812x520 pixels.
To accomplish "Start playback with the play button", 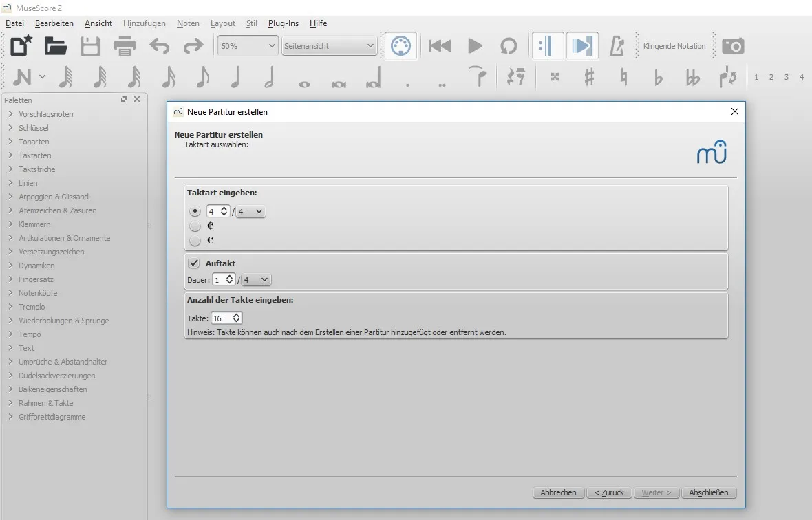I will tap(475, 46).
